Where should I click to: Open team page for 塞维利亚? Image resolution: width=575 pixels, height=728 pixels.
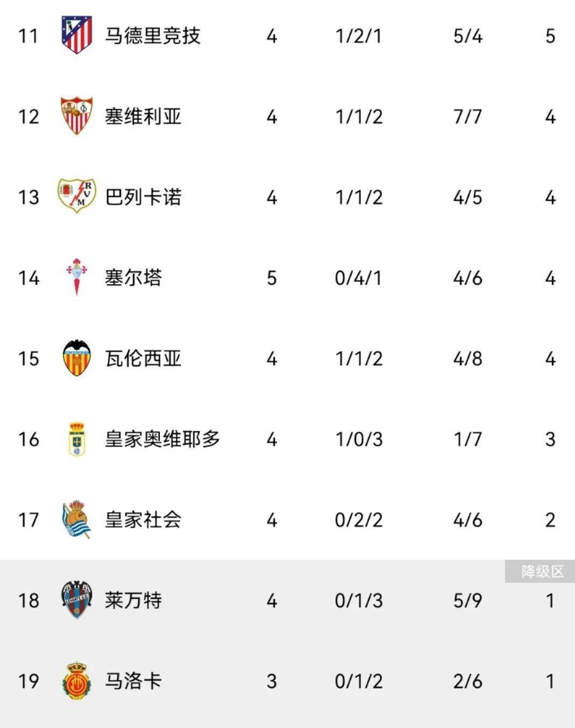tap(143, 116)
